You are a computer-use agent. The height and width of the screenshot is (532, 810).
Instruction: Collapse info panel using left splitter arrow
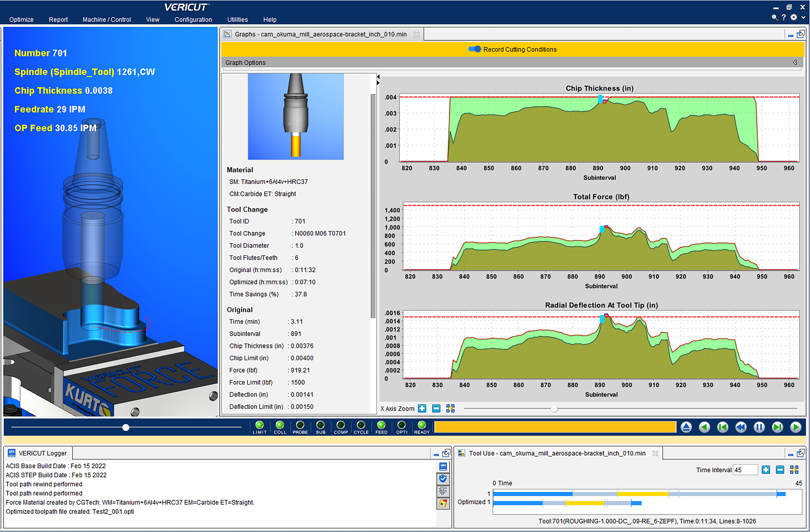point(378,77)
